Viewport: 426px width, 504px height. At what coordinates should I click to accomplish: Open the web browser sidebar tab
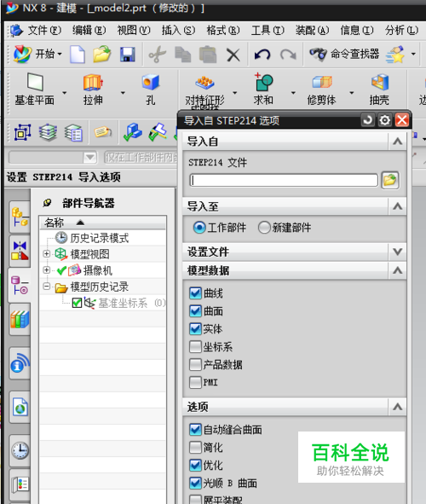(20, 407)
